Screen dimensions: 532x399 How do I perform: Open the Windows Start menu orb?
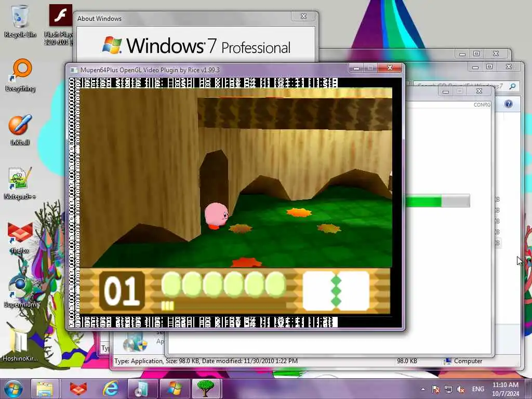coord(13,389)
